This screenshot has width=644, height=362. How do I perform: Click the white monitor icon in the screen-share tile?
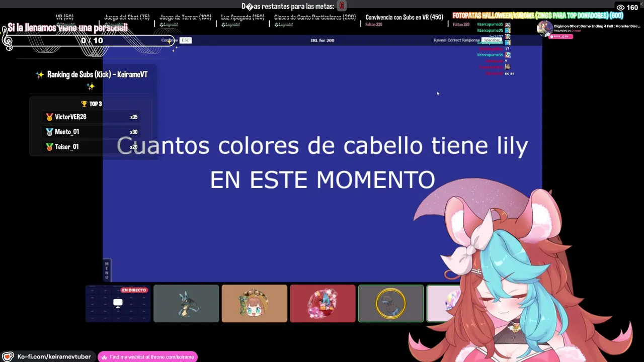pyautogui.click(x=118, y=303)
